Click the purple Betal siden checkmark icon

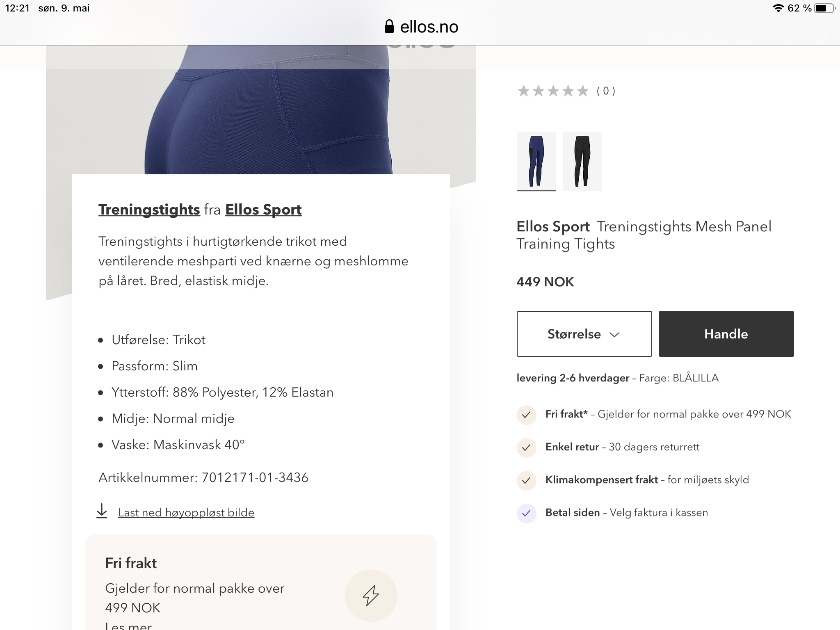tap(526, 513)
